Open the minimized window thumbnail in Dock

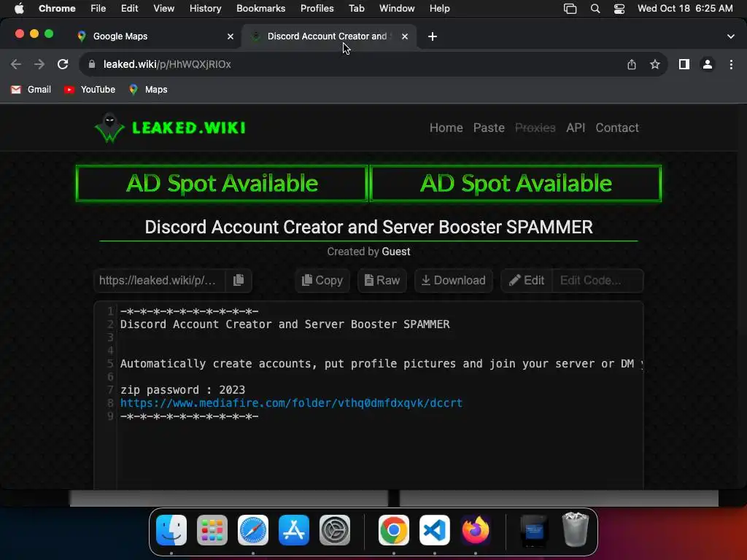534,530
